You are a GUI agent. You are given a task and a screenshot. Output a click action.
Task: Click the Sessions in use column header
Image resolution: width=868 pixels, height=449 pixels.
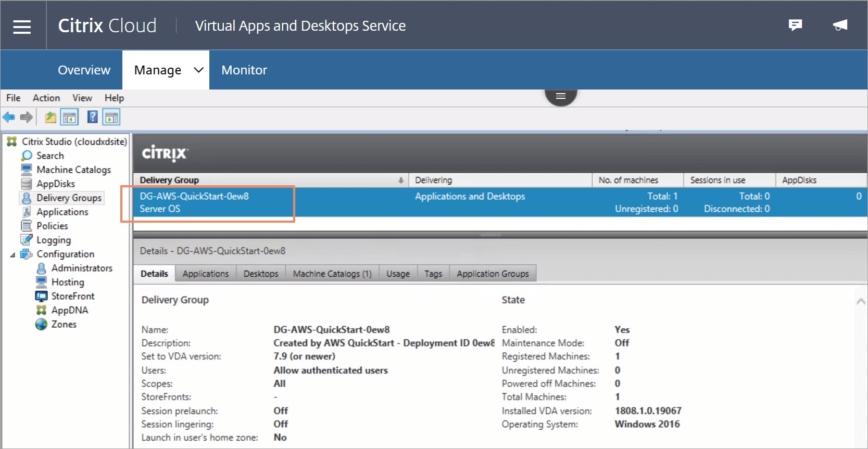point(729,180)
